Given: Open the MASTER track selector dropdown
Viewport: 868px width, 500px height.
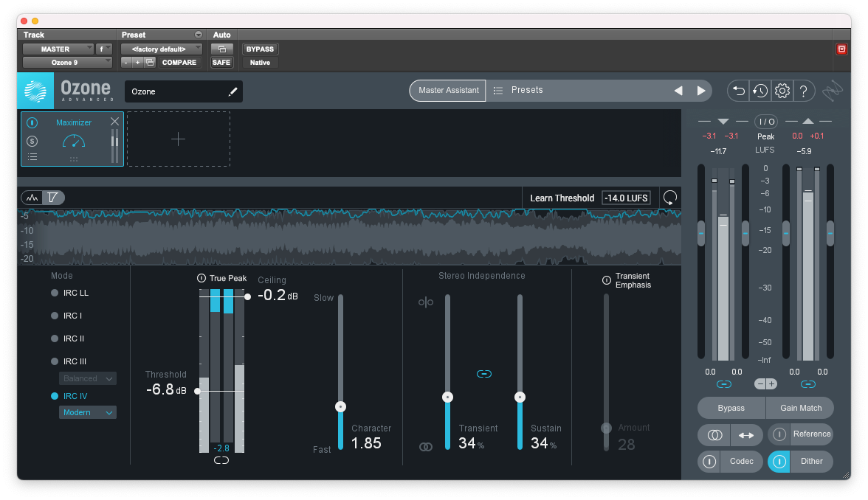Looking at the screenshot, I should point(58,49).
